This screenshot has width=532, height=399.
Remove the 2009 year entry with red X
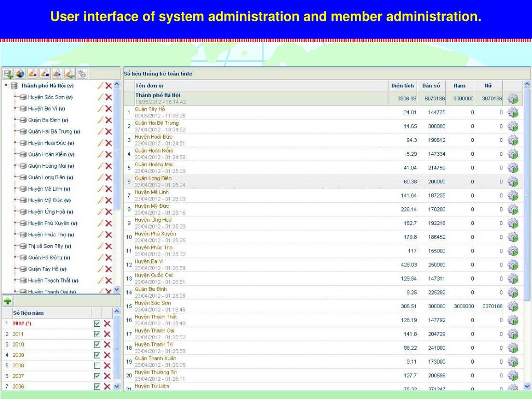tap(107, 355)
